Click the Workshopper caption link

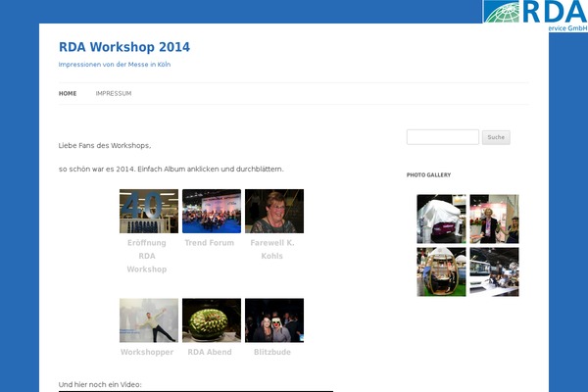pos(147,352)
